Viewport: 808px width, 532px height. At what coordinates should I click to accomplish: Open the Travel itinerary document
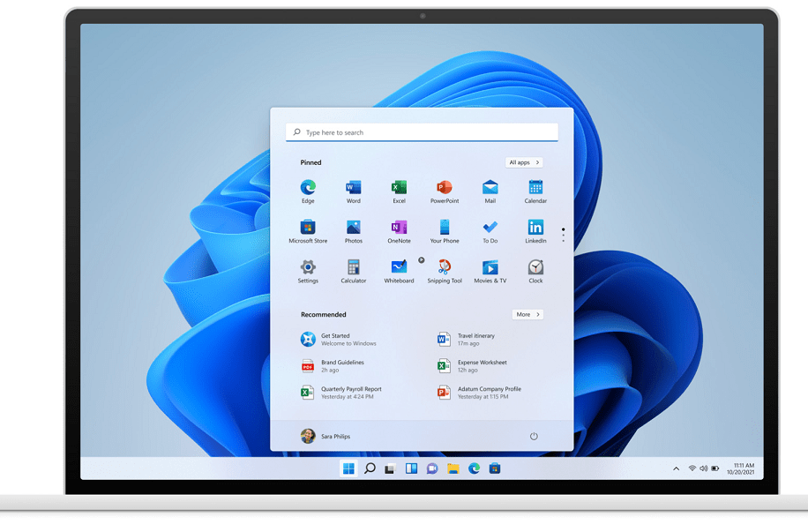pos(476,340)
